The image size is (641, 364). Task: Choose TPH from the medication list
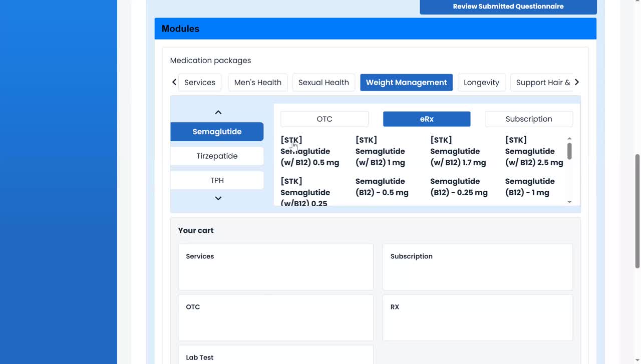(x=217, y=180)
